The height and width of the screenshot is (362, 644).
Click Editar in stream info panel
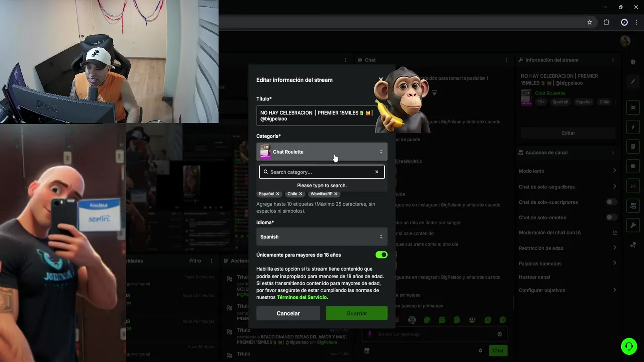pyautogui.click(x=568, y=133)
